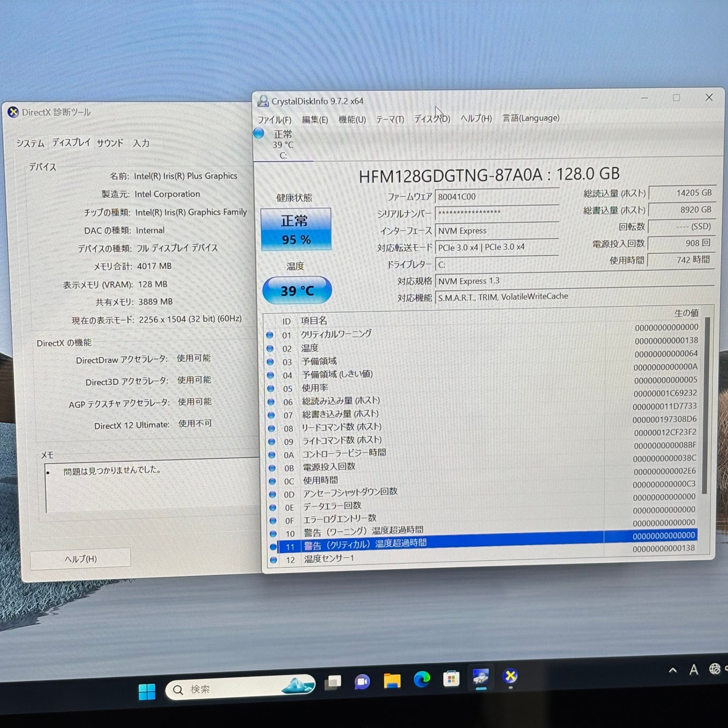The width and height of the screenshot is (728, 728).
Task: Click the 使用時間 value 742 時間
Action: pos(681,259)
